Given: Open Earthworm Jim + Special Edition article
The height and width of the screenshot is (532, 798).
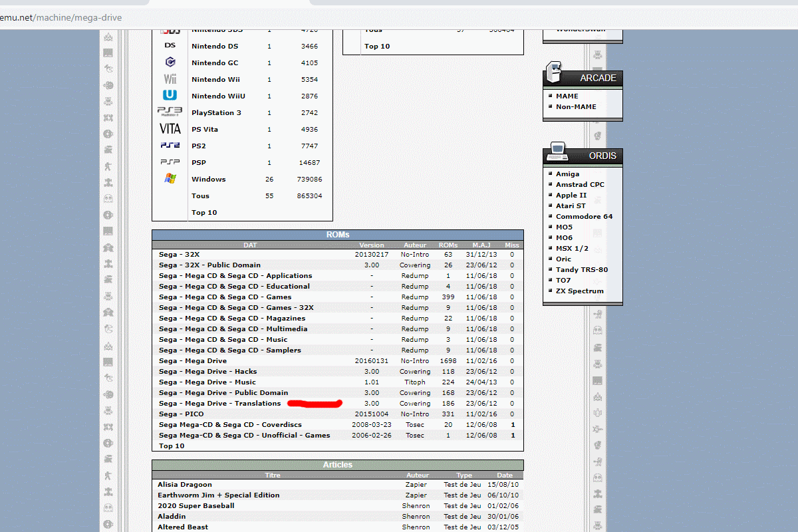Looking at the screenshot, I should pyautogui.click(x=219, y=495).
